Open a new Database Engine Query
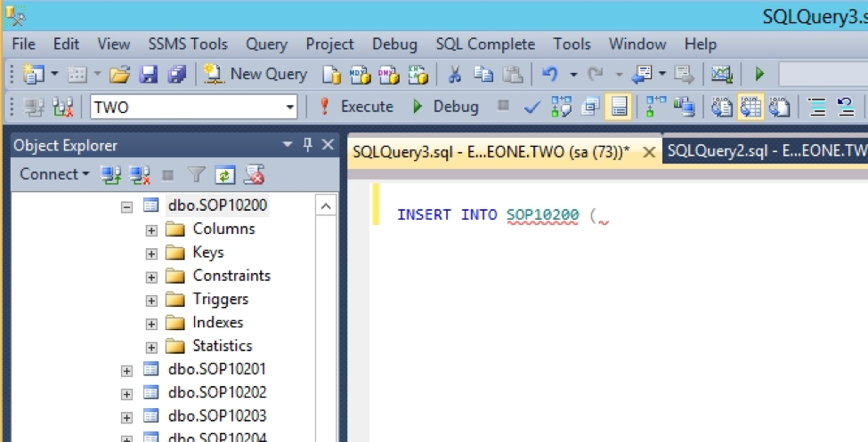Viewport: 868px width, 442px height. pyautogui.click(x=331, y=74)
